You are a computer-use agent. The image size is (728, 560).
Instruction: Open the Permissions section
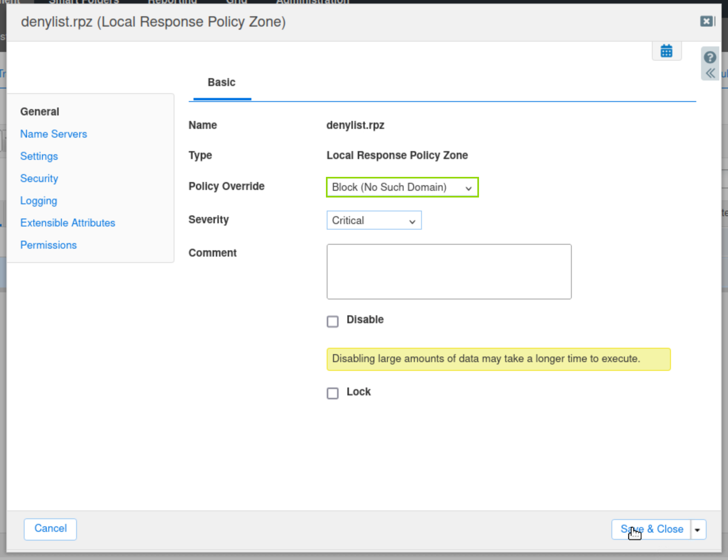[48, 245]
